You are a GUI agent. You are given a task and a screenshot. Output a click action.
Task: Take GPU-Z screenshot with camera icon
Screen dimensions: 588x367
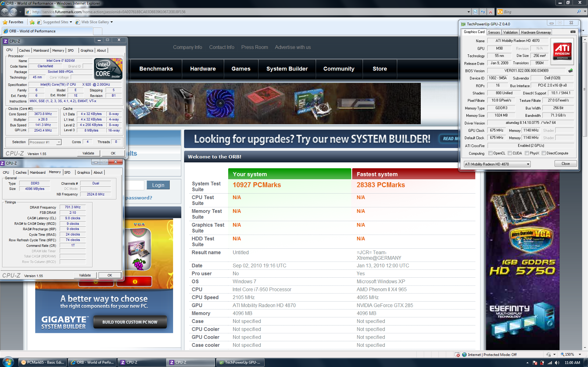point(573,32)
